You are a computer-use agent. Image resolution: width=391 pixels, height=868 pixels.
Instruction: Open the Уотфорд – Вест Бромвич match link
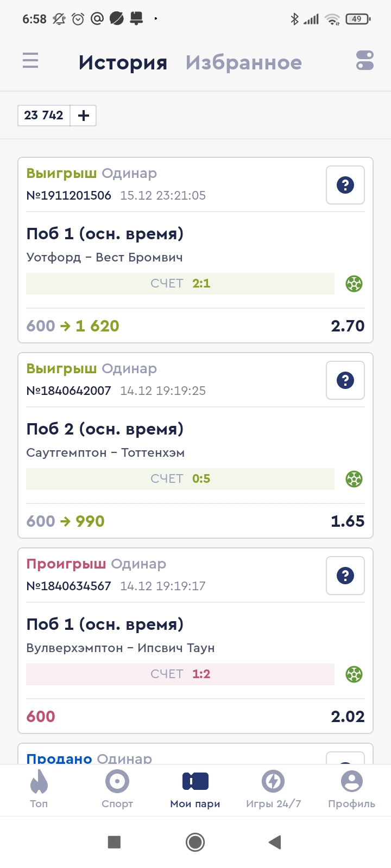104,257
